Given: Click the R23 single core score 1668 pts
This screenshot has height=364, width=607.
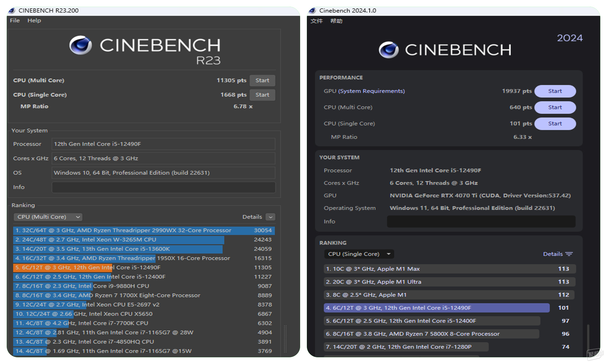Looking at the screenshot, I should (233, 95).
